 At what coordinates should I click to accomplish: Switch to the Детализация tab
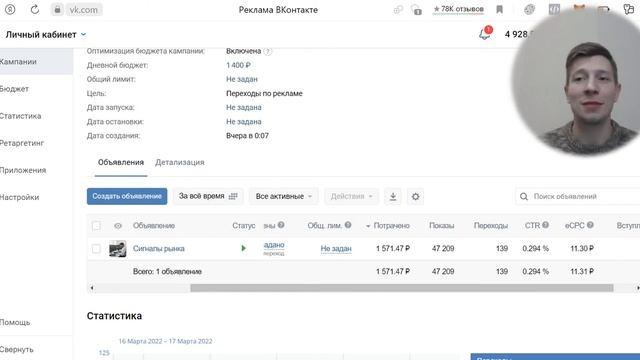pos(180,162)
